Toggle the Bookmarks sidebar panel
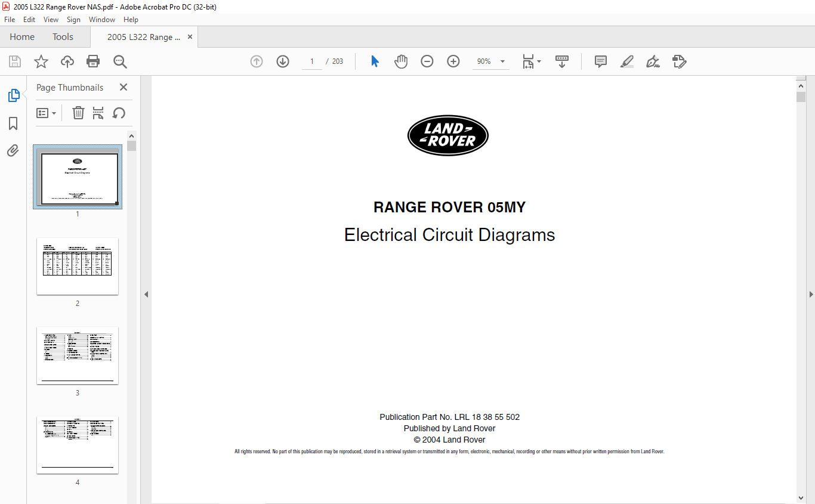This screenshot has width=815, height=504. click(13, 123)
